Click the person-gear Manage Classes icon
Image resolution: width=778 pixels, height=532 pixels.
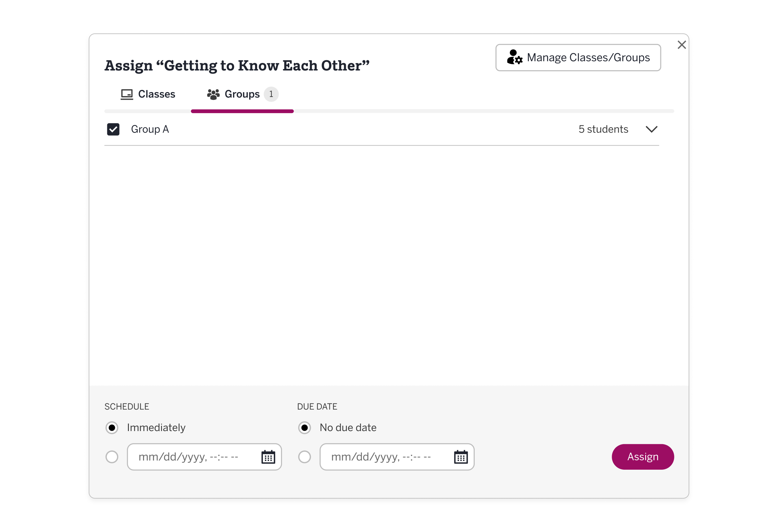pyautogui.click(x=514, y=57)
